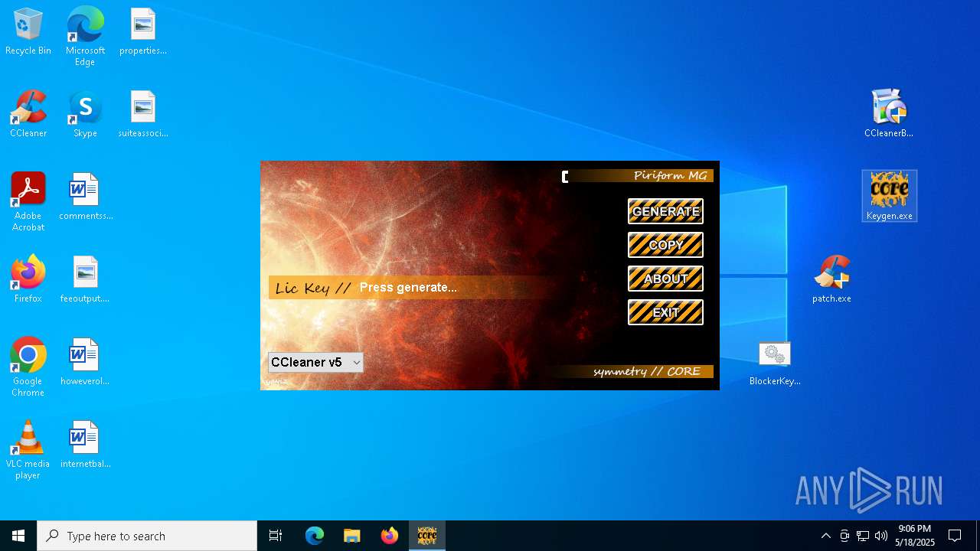The height and width of the screenshot is (551, 980).
Task: Open Task View from the taskbar
Action: coord(276,536)
